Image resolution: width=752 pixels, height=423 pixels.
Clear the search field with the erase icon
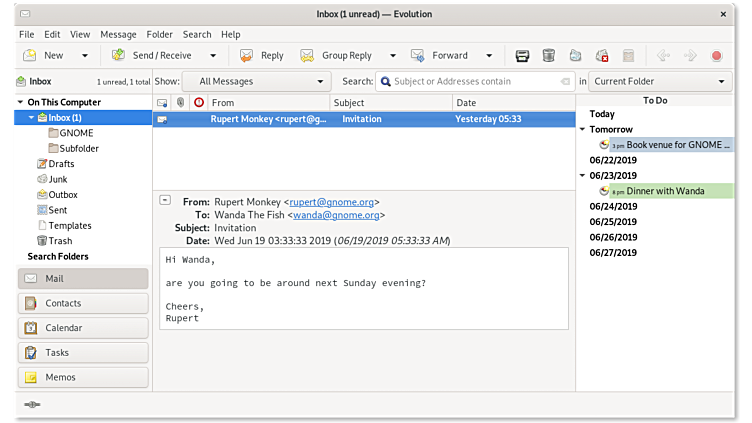(x=566, y=82)
